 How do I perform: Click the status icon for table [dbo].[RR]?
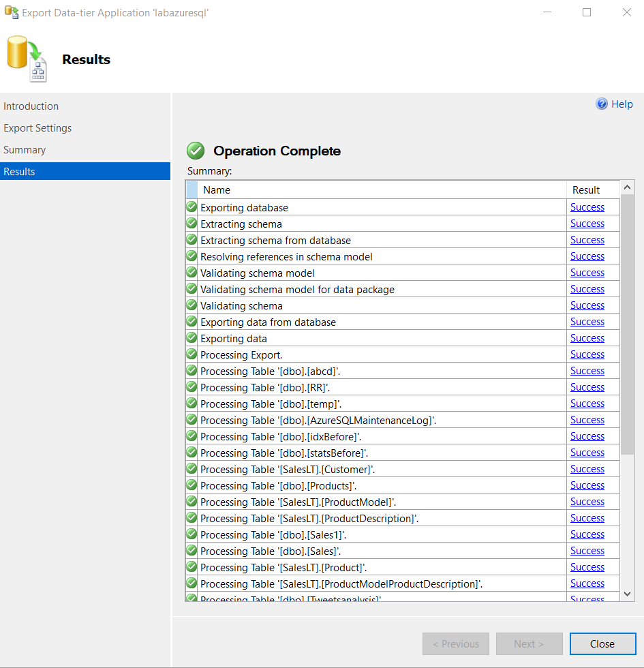point(191,387)
